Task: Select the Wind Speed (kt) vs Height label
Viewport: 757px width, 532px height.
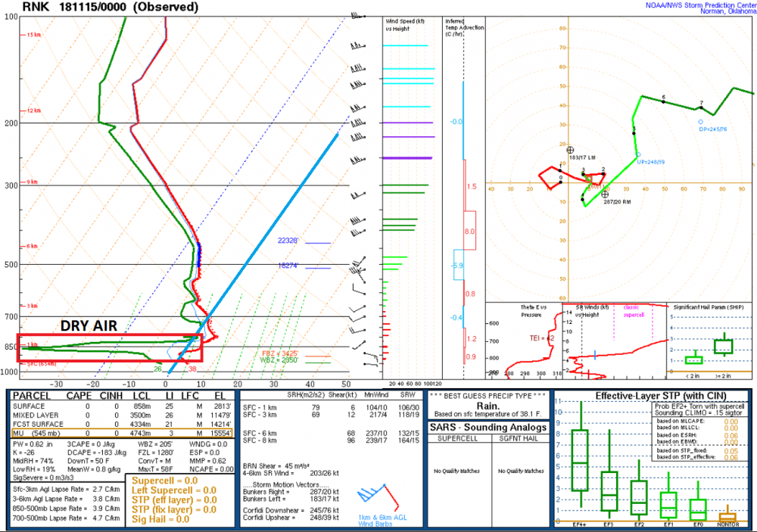Action: [404, 25]
